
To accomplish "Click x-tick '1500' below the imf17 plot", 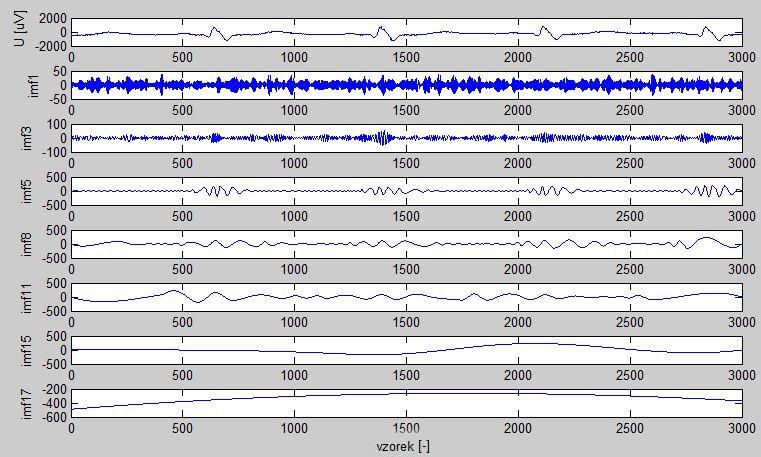I will point(406,428).
